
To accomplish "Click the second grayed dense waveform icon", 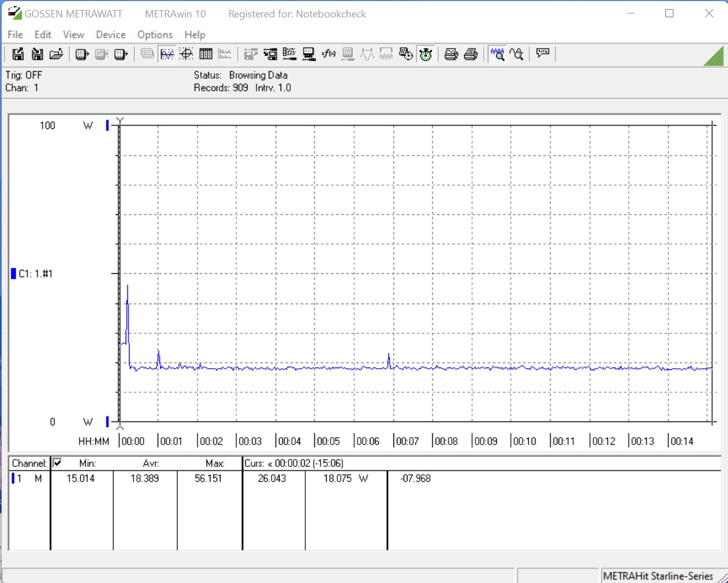I will 386,54.
